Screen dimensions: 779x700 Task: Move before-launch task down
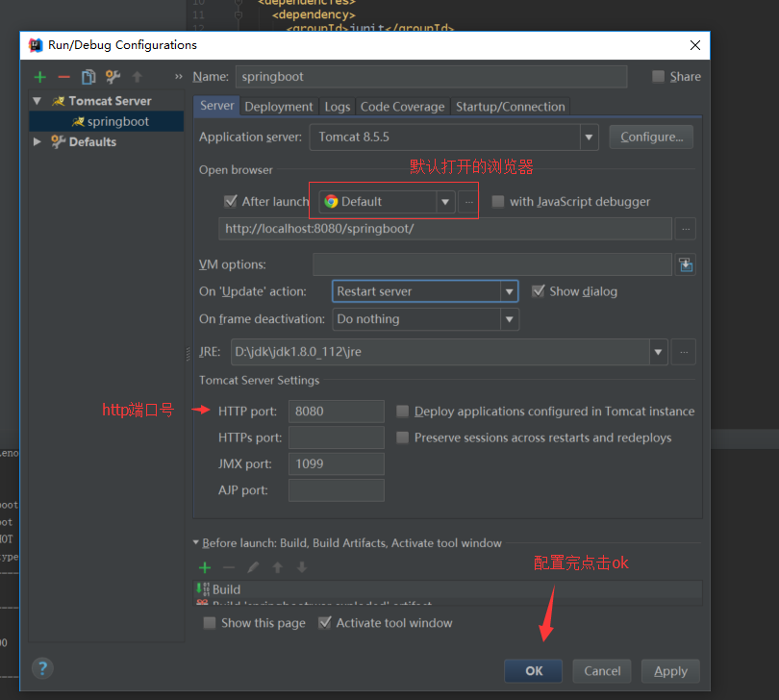[x=302, y=567]
